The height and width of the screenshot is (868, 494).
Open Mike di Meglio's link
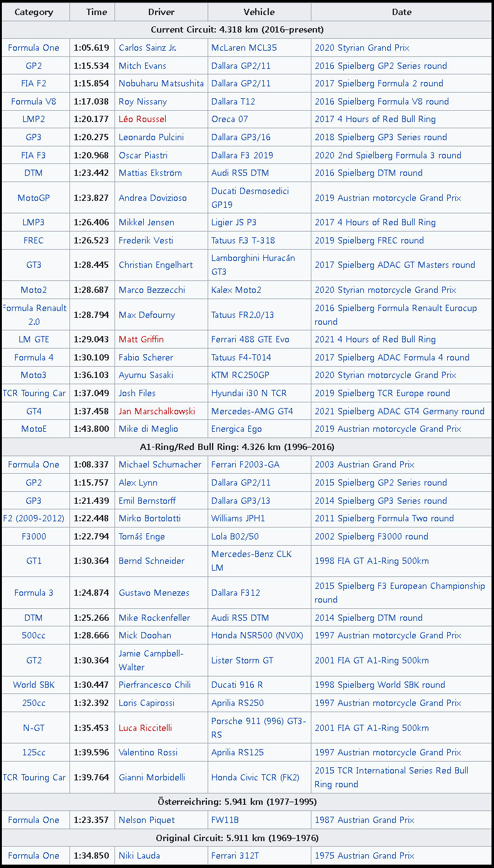(x=148, y=429)
